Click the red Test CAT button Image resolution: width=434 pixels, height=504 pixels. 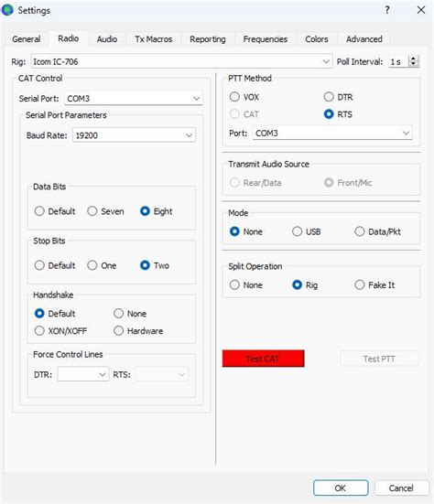pos(263,359)
